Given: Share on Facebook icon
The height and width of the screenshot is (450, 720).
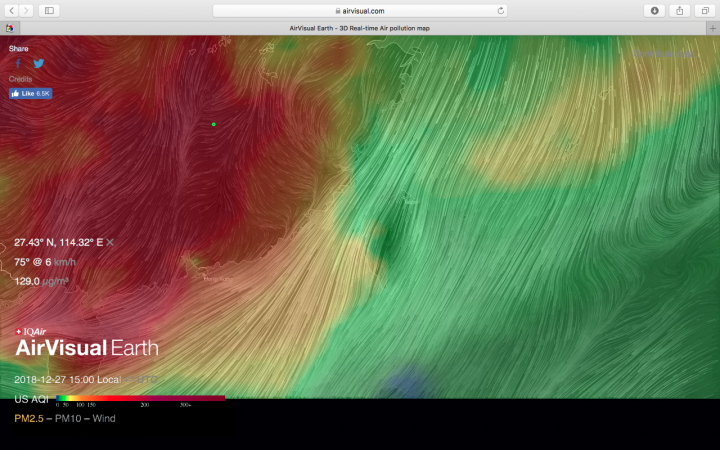Looking at the screenshot, I should point(18,63).
